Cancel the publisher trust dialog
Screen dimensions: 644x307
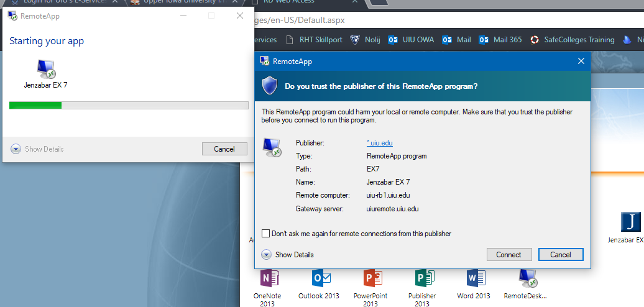[560, 255]
